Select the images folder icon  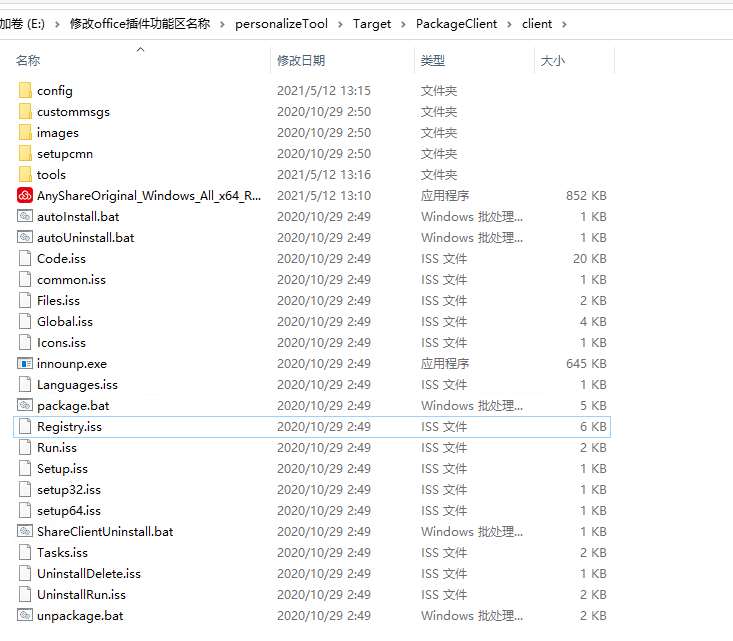25,132
